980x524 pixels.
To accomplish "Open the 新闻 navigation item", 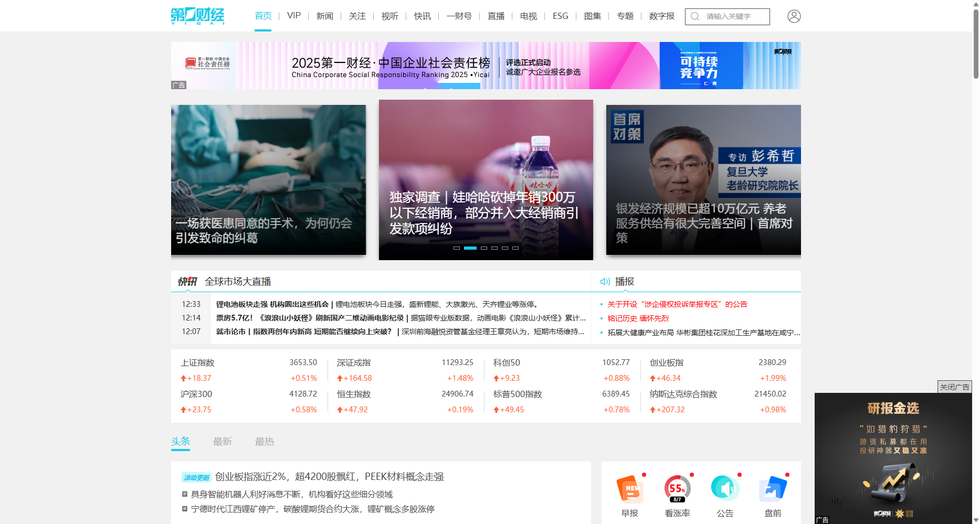I will (325, 16).
